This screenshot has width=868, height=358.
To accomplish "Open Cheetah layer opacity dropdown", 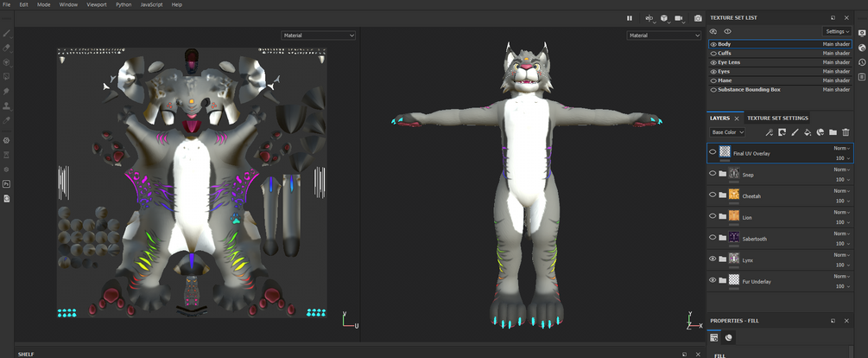I will (x=841, y=201).
